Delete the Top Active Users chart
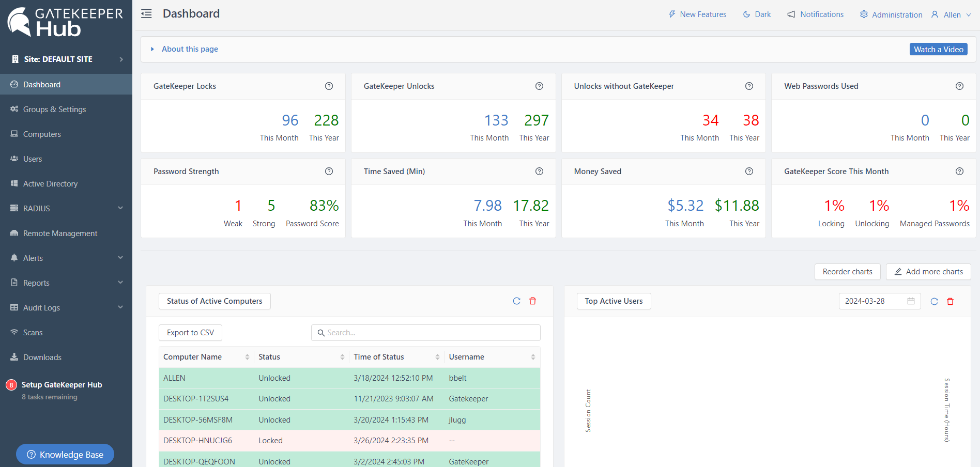Image resolution: width=980 pixels, height=467 pixels. point(950,302)
